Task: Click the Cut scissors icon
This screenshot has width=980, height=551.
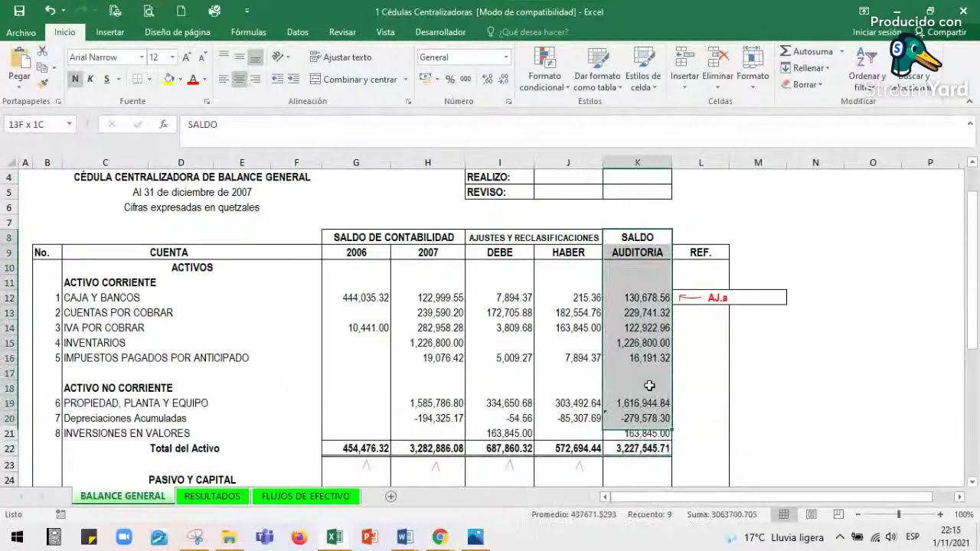Action: tap(42, 51)
